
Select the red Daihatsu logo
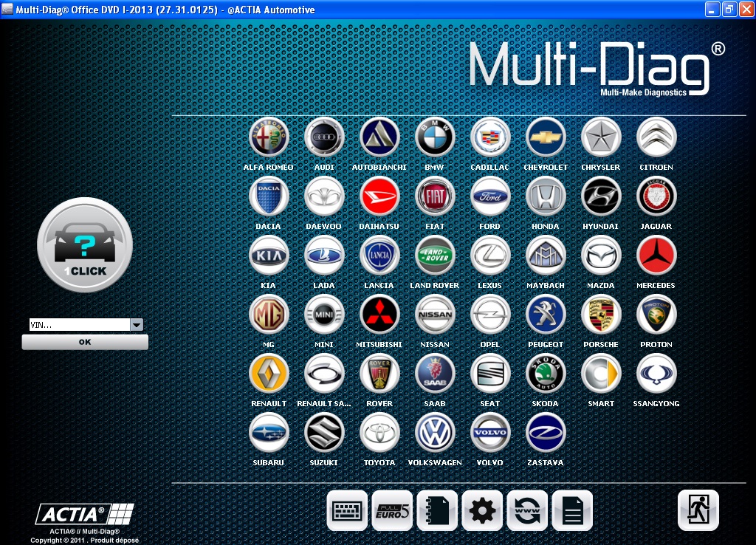pyautogui.click(x=379, y=196)
